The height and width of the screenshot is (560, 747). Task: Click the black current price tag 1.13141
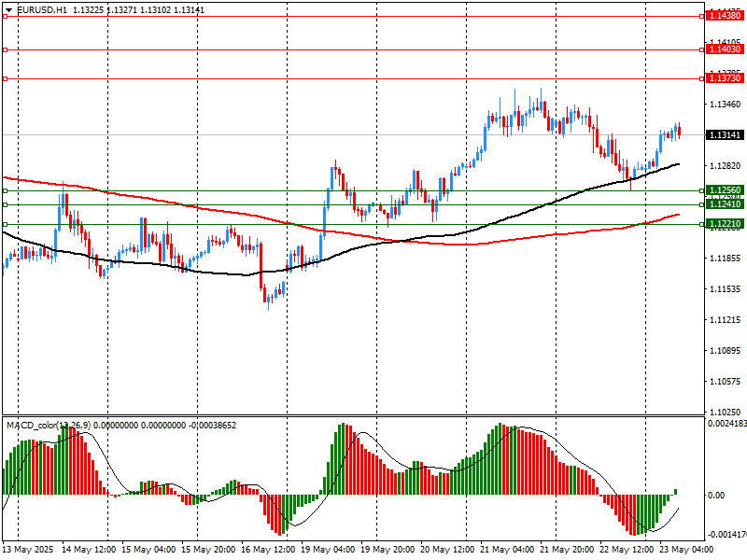tap(725, 135)
